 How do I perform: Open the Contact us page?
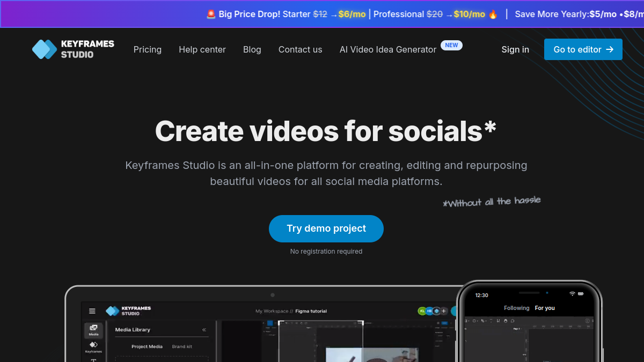(x=301, y=49)
